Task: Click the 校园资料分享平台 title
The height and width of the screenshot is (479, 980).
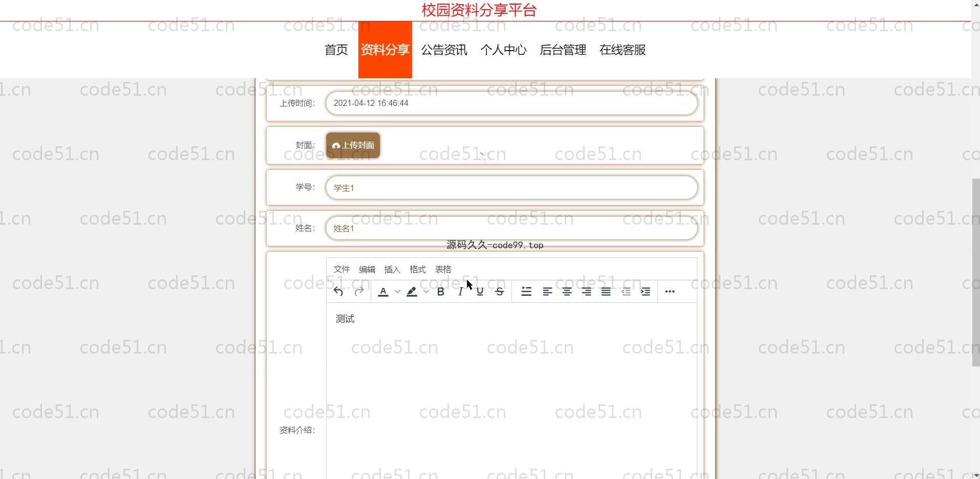Action: pos(479,10)
